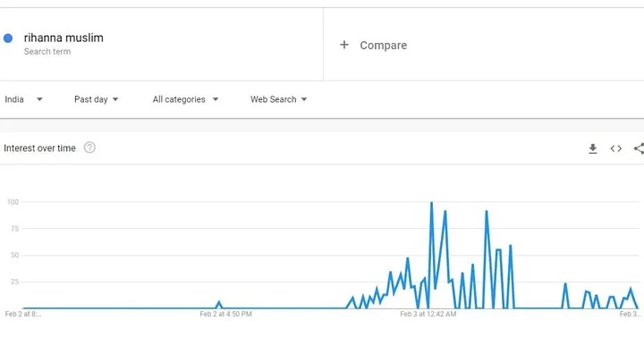The image size is (644, 337).
Task: Open the embed code icon
Action: (615, 148)
